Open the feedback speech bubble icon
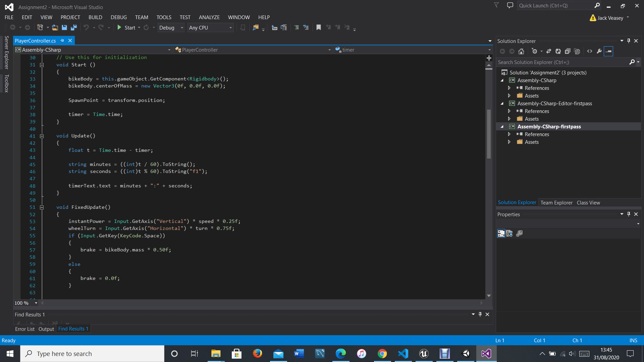 coord(510,5)
